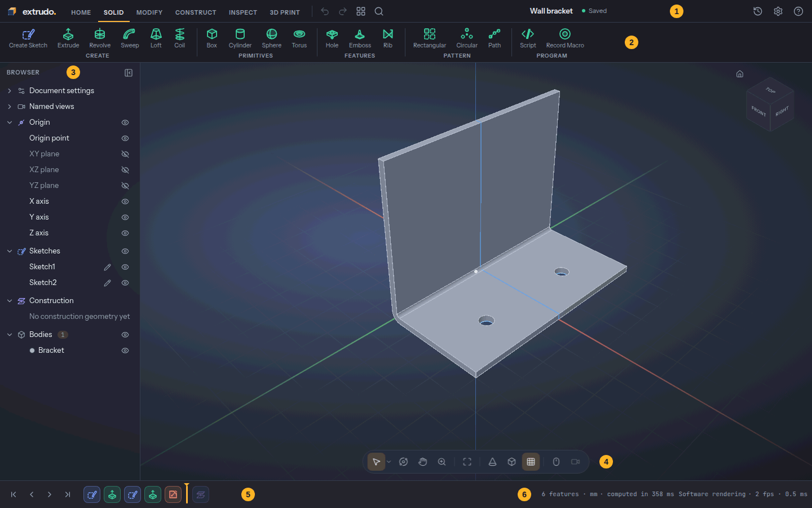Toggle visibility of Origin point
812x508 pixels.
125,138
